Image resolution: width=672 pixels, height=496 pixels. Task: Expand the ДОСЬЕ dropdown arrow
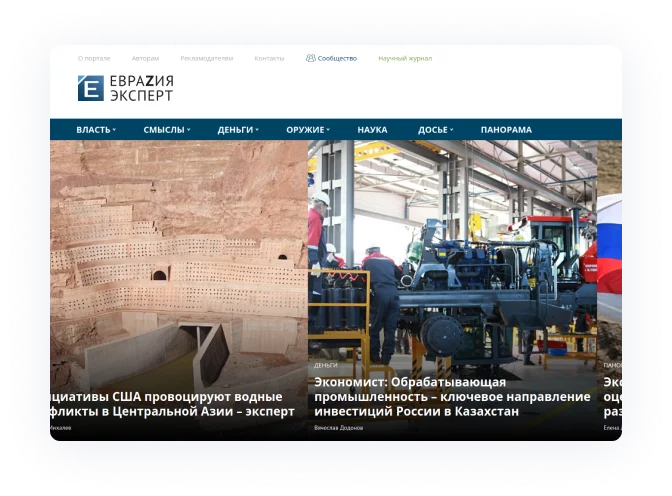451,129
